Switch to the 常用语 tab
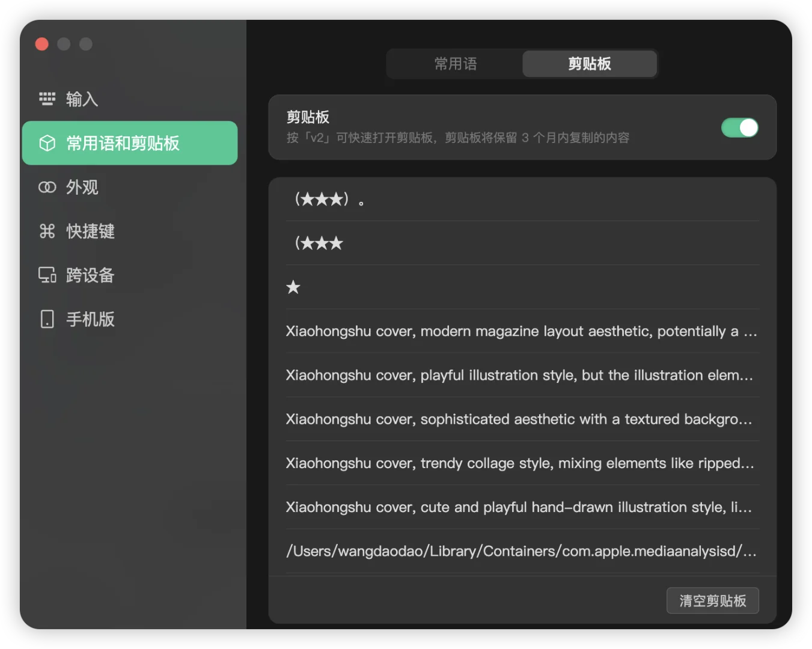The image size is (812, 649). 455,64
